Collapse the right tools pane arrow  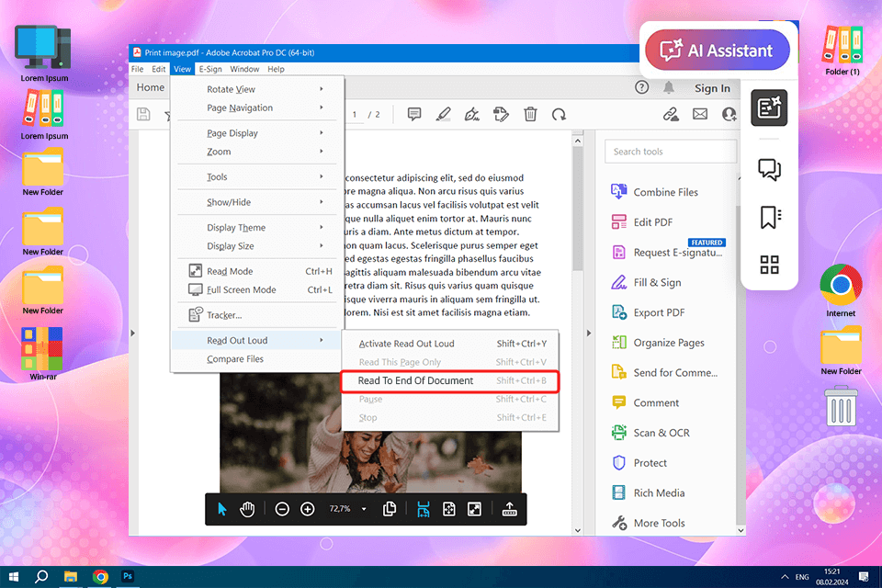click(x=589, y=334)
